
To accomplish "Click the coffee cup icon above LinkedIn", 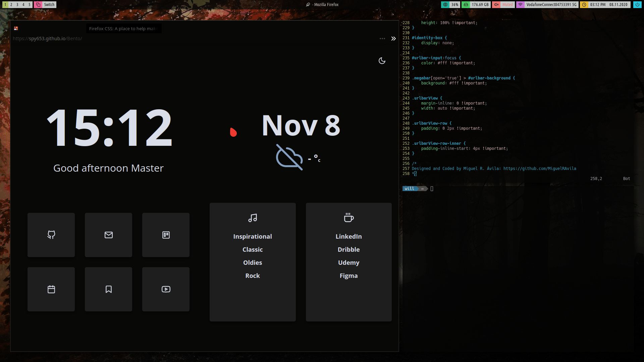I will tap(348, 218).
